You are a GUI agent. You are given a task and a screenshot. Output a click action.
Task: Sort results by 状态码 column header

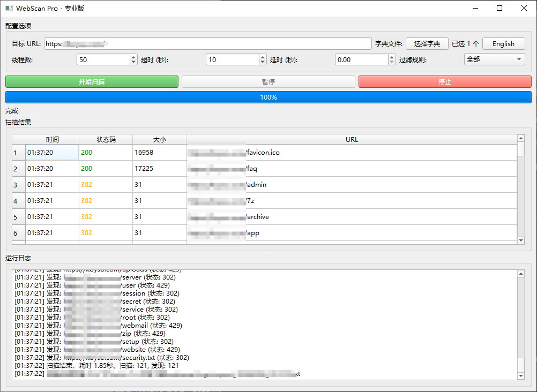pos(106,139)
